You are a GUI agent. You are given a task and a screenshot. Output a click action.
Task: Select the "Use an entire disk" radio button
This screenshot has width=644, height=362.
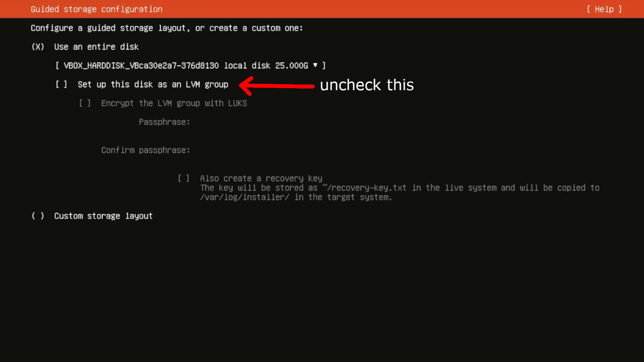[x=38, y=47]
